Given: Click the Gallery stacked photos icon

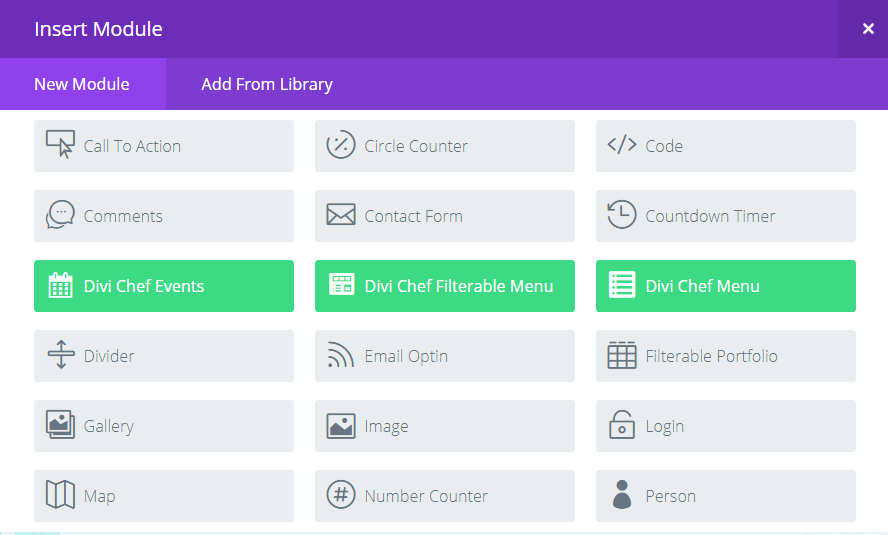Looking at the screenshot, I should (60, 425).
